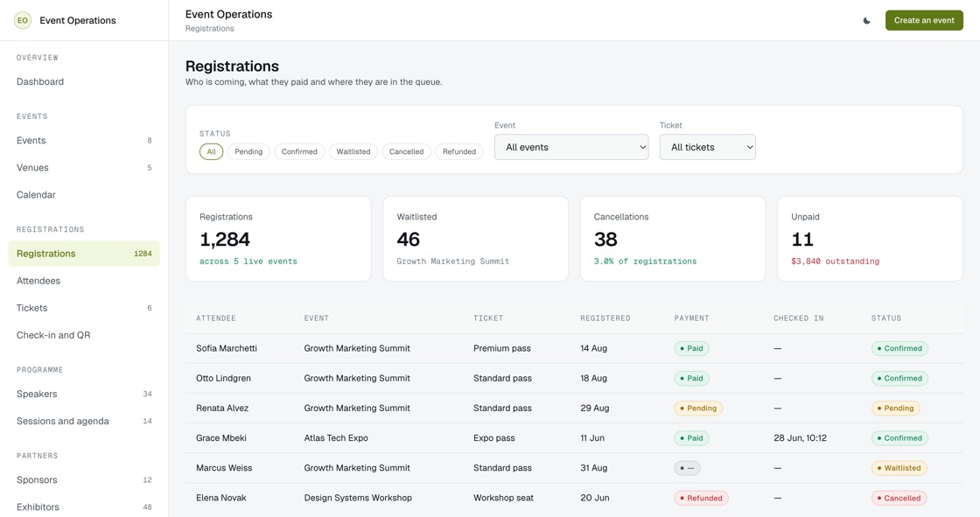Screen dimensions: 980x517
Task: Select Registrations in the sidebar
Action: coord(84,254)
